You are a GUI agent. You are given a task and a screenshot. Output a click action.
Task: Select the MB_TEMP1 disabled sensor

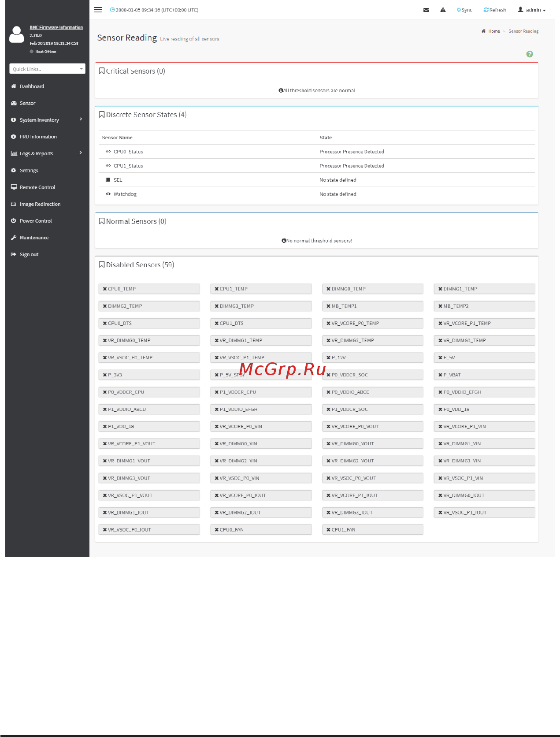click(373, 306)
